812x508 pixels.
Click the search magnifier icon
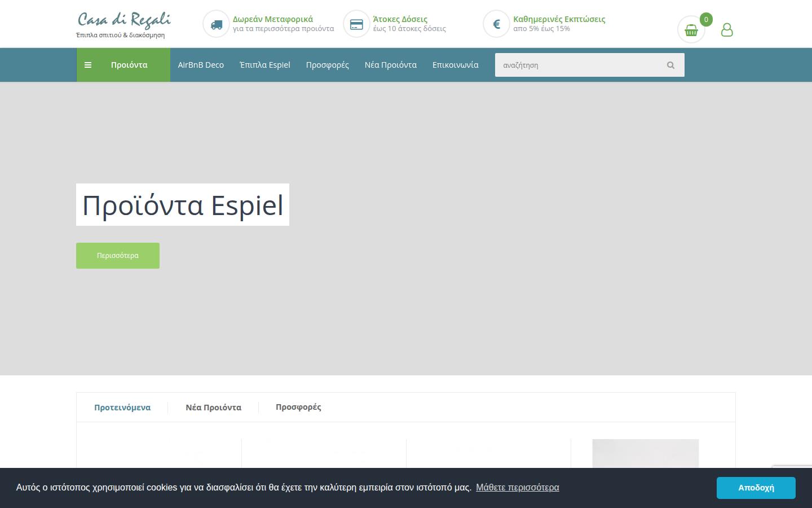[x=670, y=65]
